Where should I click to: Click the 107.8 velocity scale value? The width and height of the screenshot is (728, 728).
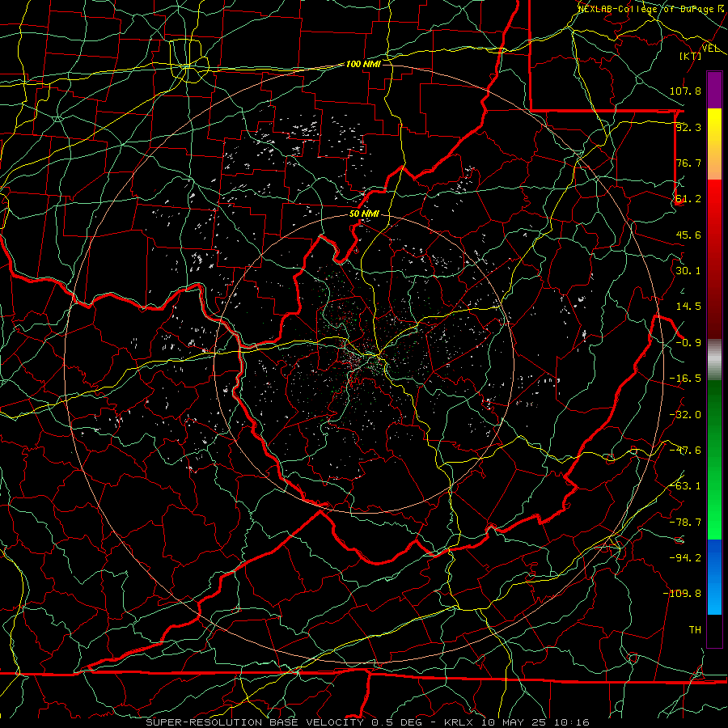[685, 91]
